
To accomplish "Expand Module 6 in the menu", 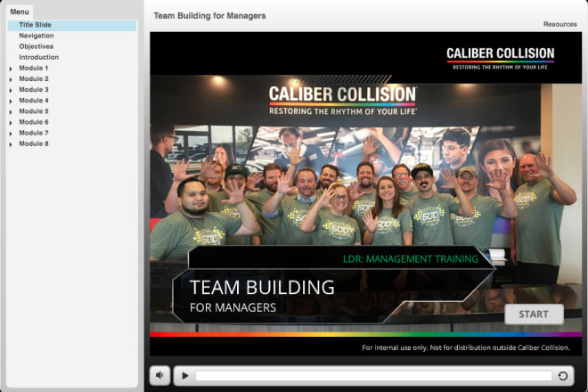I will pos(11,123).
